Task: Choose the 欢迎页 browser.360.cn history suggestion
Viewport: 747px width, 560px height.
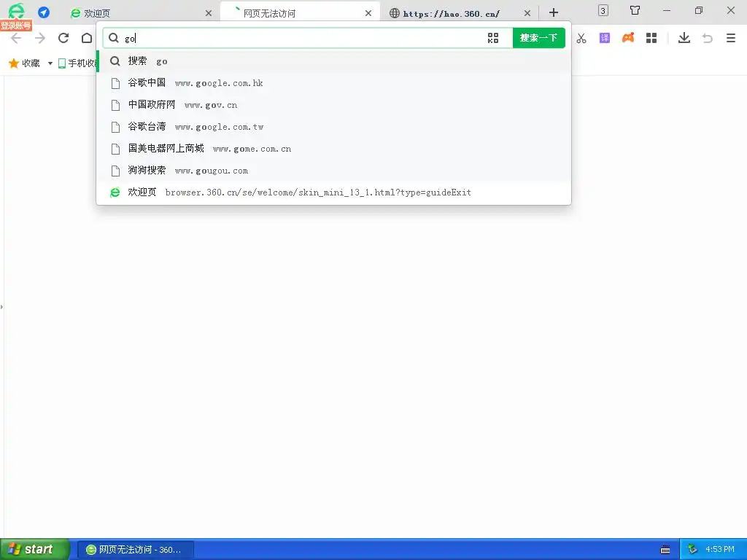Action: pos(333,192)
